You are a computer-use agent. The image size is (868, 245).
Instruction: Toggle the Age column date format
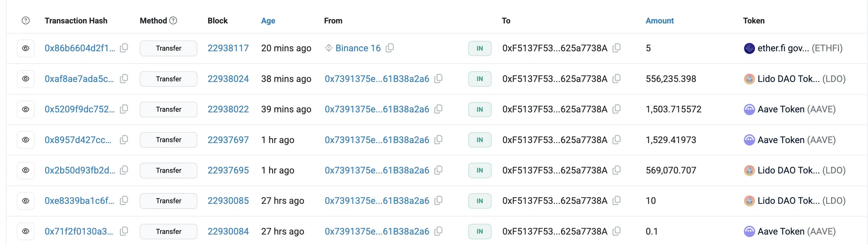coord(268,21)
